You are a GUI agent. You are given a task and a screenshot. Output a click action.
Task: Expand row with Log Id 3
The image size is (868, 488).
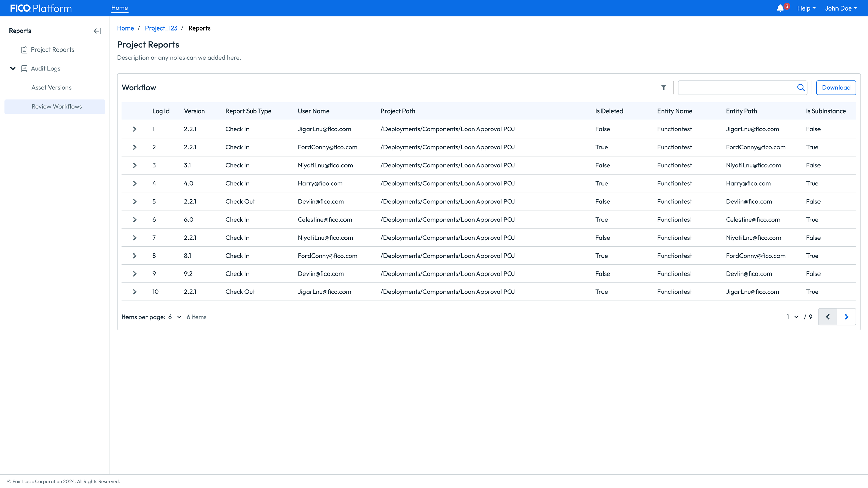pyautogui.click(x=135, y=165)
